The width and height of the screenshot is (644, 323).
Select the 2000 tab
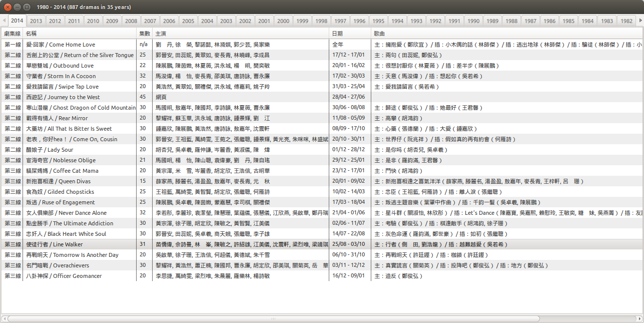pyautogui.click(x=283, y=21)
